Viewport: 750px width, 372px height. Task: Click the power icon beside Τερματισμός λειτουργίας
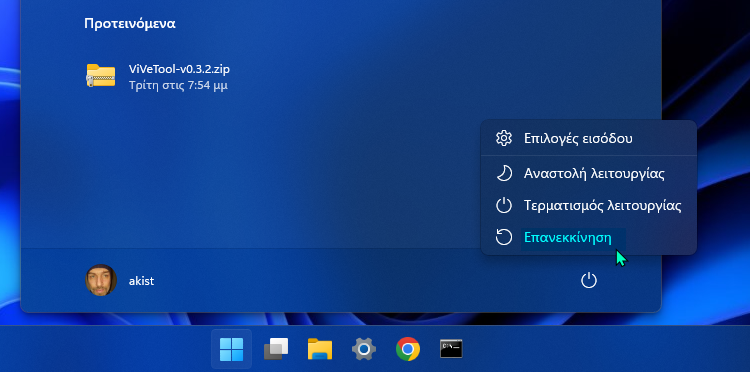pyautogui.click(x=504, y=206)
